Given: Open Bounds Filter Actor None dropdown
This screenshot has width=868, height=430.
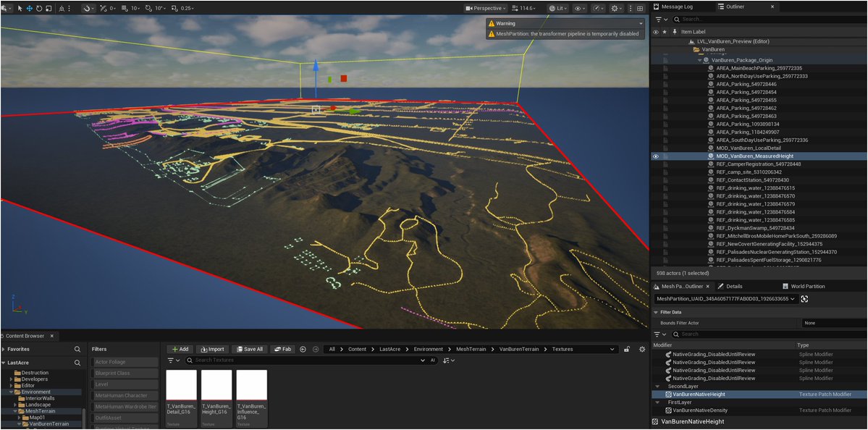Looking at the screenshot, I should 834,323.
